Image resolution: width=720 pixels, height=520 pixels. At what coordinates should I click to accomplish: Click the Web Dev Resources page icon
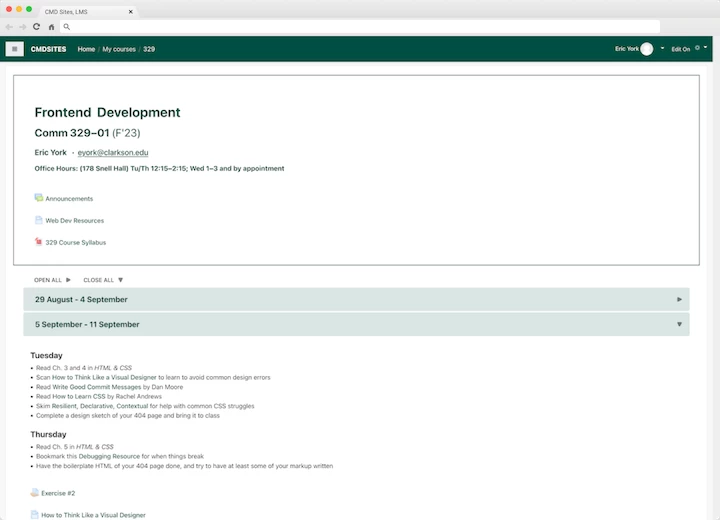pos(39,220)
